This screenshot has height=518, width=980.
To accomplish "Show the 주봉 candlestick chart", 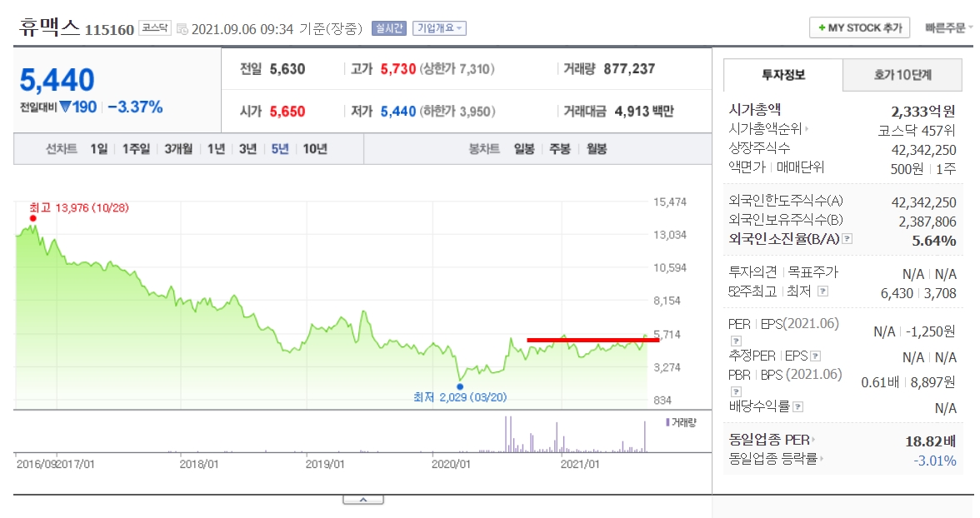I will 560,149.
